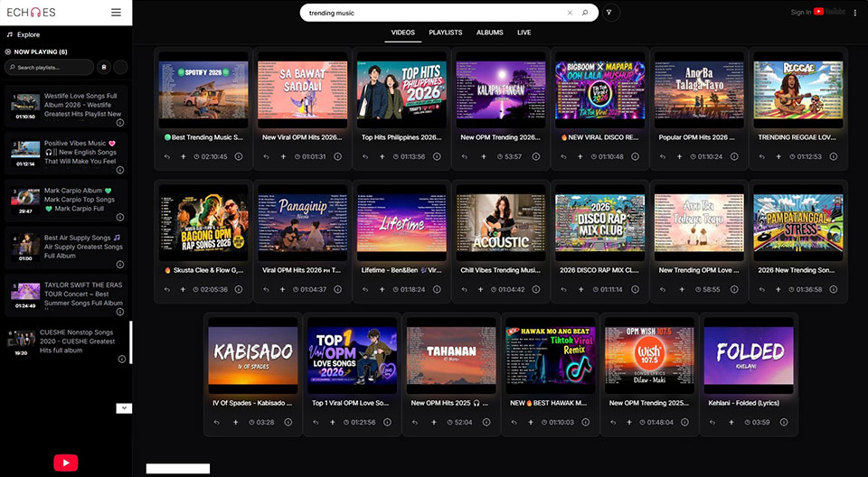Switch to the ALBUMS tab
The height and width of the screenshot is (477, 868).
pyautogui.click(x=490, y=33)
